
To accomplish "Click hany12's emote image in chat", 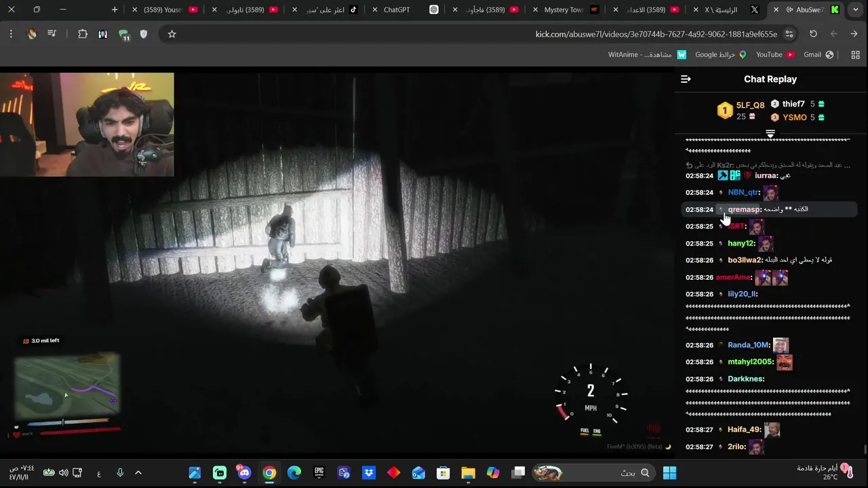I will click(x=766, y=243).
